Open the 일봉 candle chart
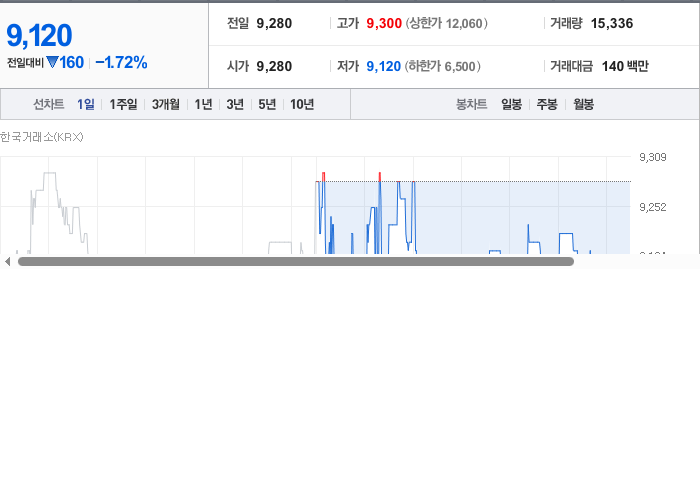The width and height of the screenshot is (700, 490). click(x=511, y=104)
